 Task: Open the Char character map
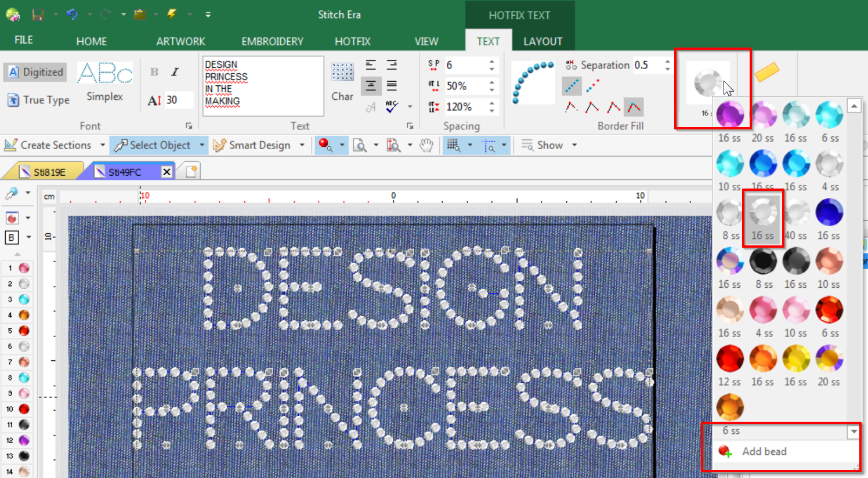point(342,81)
